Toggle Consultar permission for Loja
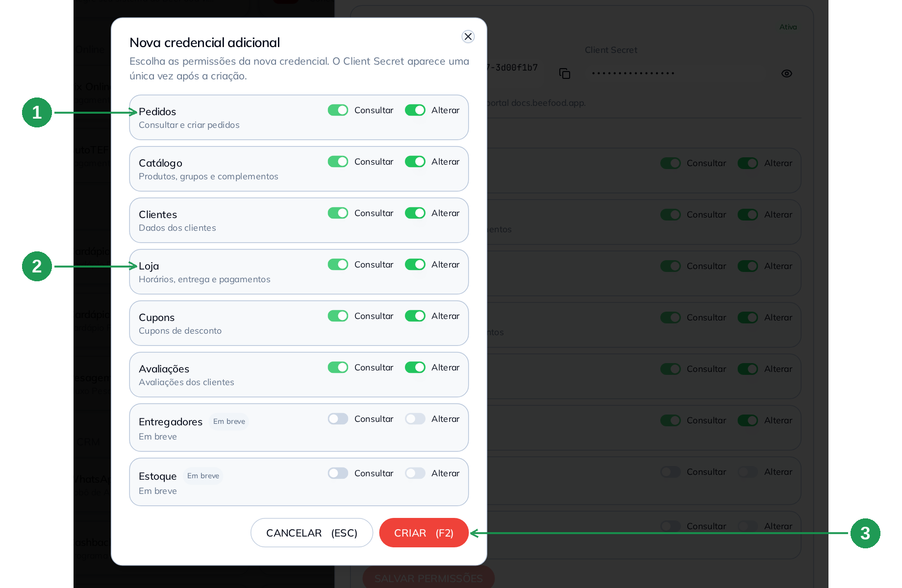The width and height of the screenshot is (902, 588). point(338,265)
